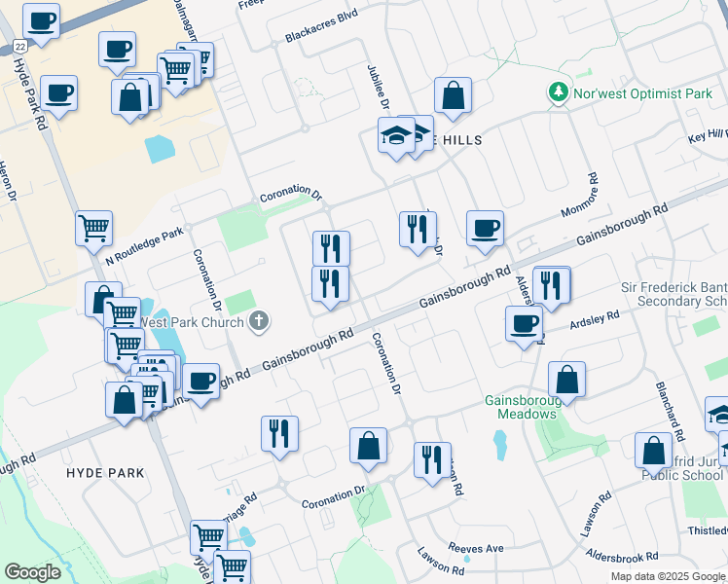Click coffee cup marker left of Ardsley Rd
728x584 pixels.
[524, 323]
